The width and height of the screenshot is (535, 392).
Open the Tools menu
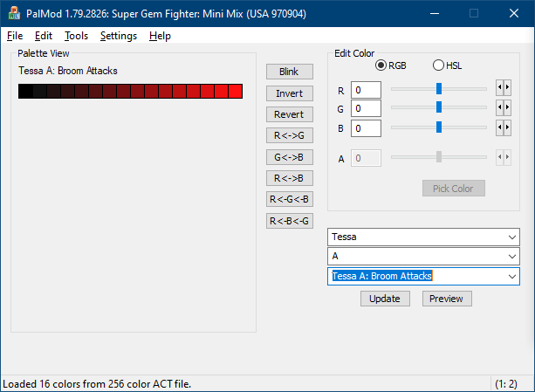pyautogui.click(x=77, y=36)
